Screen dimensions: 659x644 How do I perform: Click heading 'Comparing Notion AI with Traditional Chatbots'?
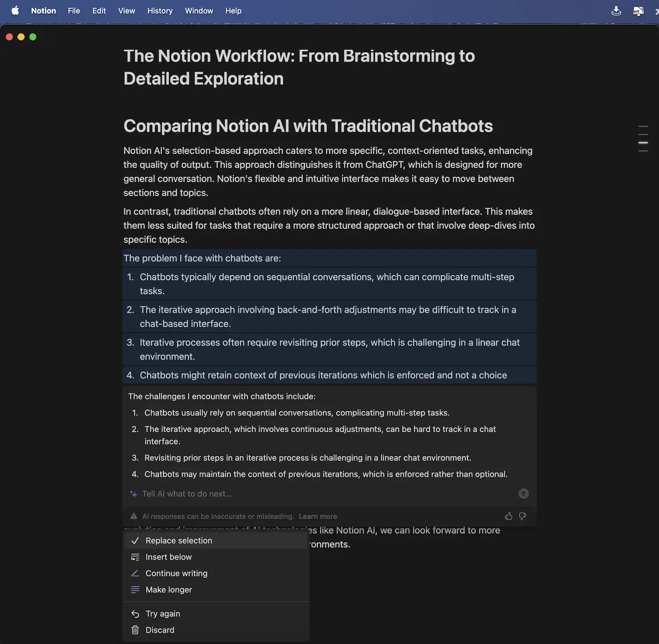[x=308, y=126]
